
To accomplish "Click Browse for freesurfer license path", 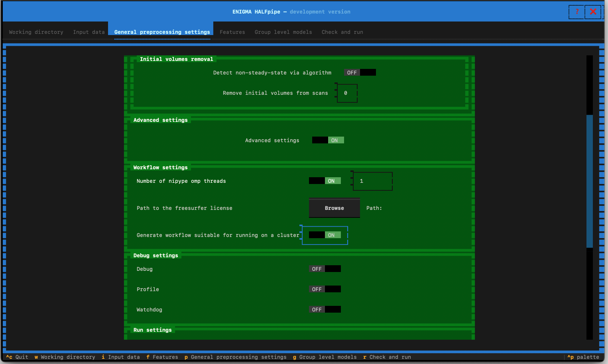I will (x=334, y=208).
